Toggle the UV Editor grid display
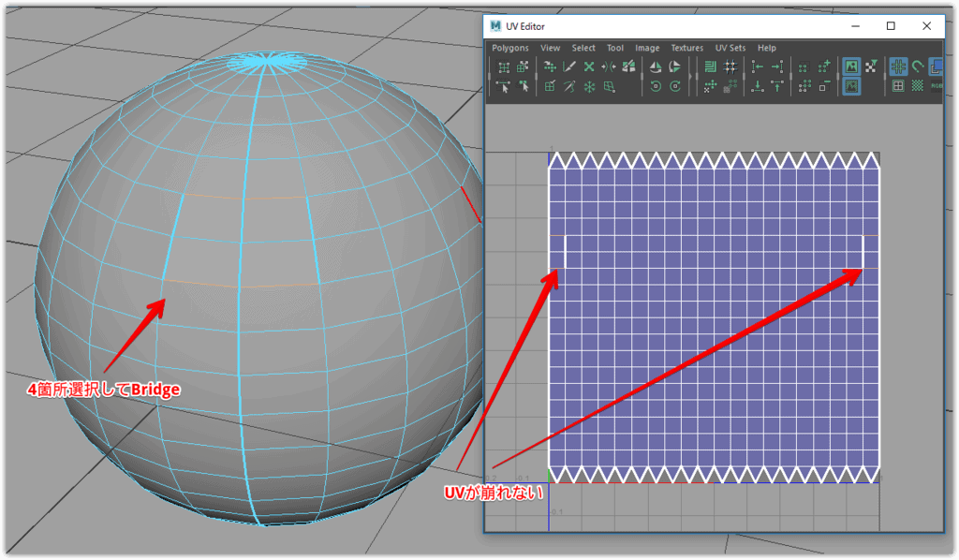This screenshot has width=959, height=560. (x=898, y=66)
